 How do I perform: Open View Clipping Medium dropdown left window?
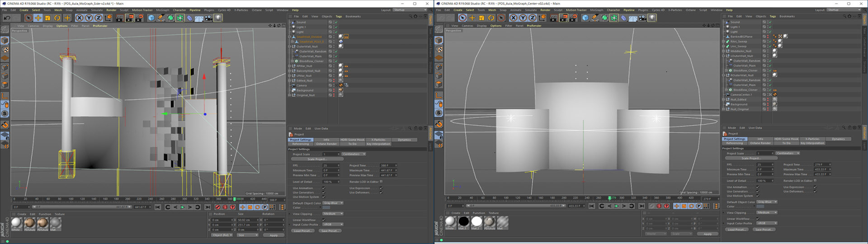333,214
